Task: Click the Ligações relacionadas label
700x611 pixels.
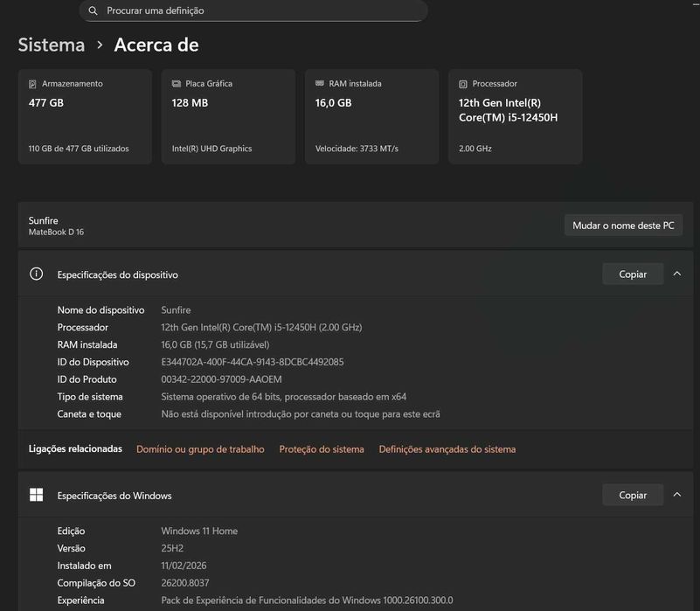Action: coord(75,449)
